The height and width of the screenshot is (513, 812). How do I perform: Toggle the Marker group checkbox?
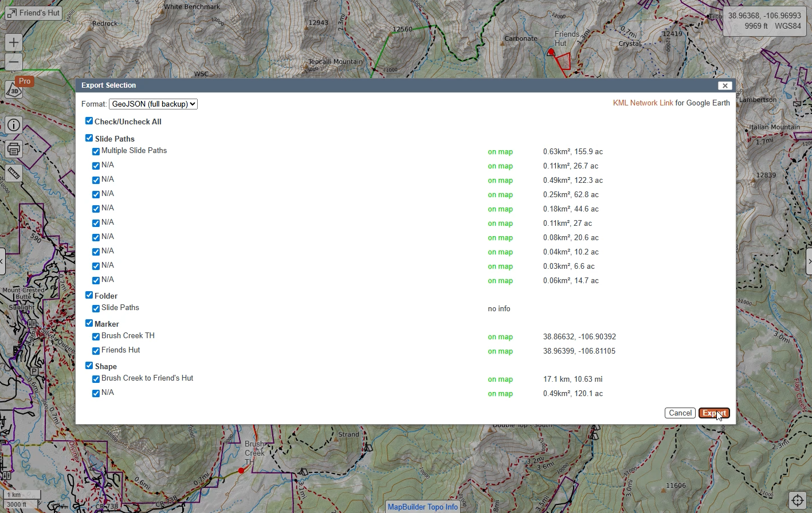(x=89, y=323)
